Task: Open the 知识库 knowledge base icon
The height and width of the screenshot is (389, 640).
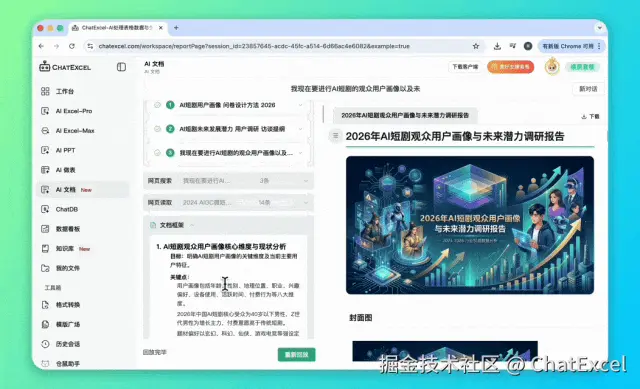Action: 45,248
